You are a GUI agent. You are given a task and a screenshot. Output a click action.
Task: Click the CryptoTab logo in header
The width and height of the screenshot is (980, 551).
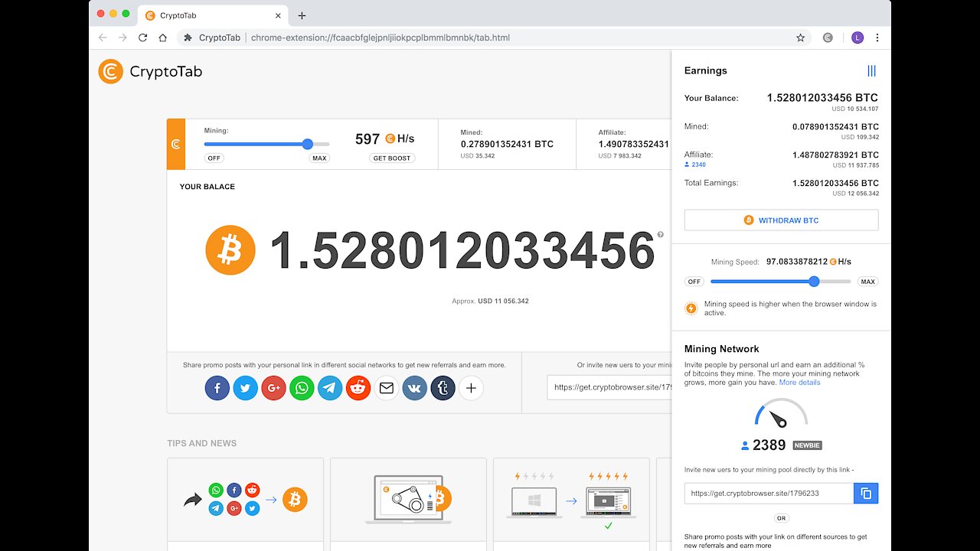point(150,72)
